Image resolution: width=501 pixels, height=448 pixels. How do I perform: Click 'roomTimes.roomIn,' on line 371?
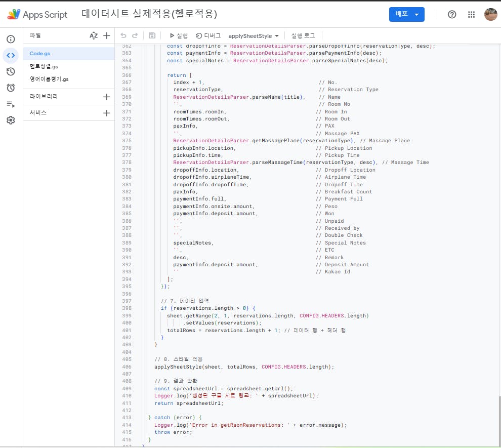200,111
